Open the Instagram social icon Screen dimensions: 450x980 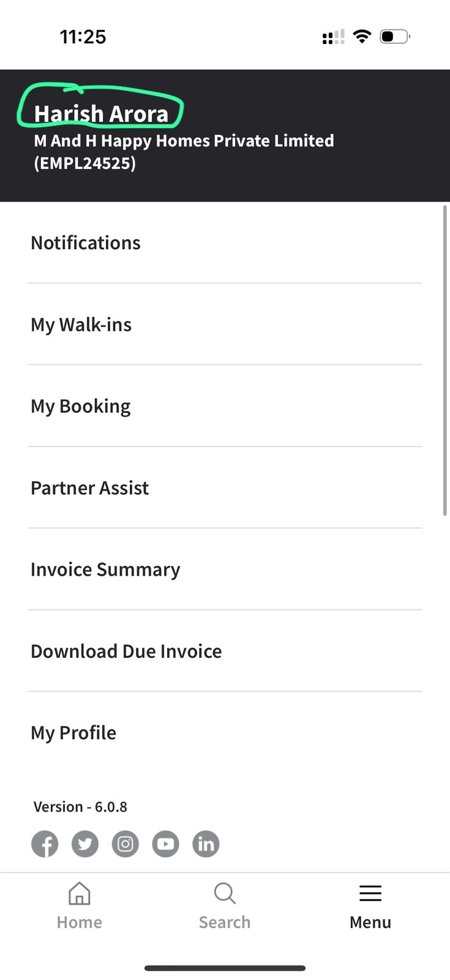(x=126, y=844)
